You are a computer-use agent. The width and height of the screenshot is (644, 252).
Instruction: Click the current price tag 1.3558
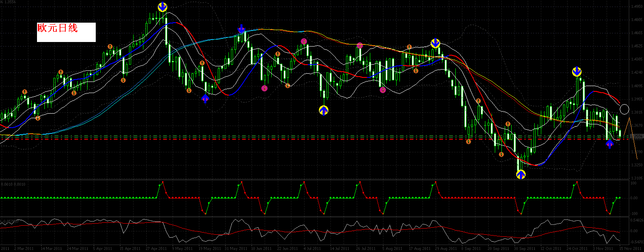(x=637, y=136)
